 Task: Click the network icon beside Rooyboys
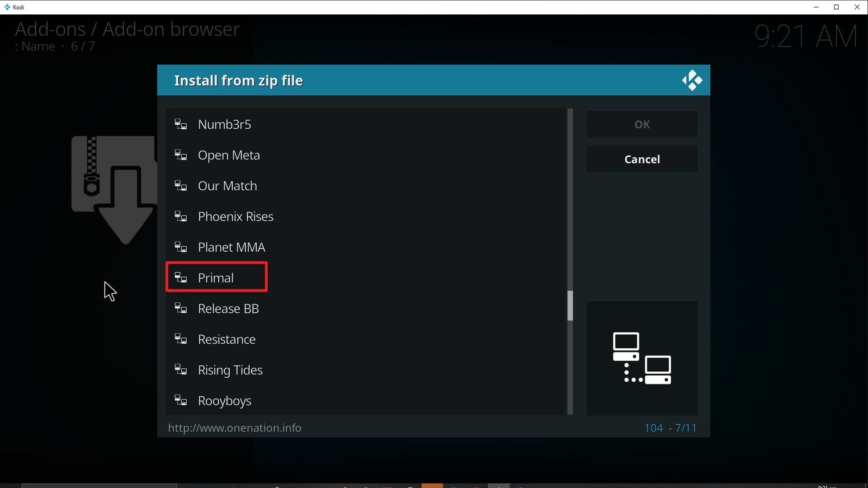pyautogui.click(x=181, y=401)
